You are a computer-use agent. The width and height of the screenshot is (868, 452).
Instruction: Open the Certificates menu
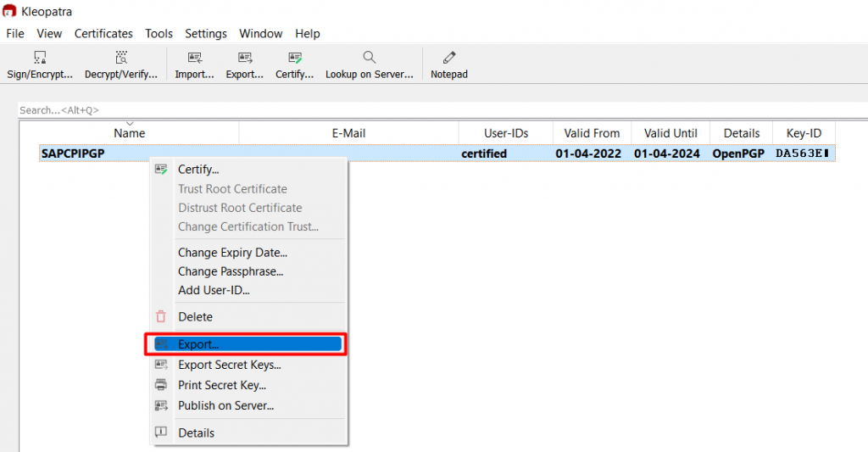(103, 34)
